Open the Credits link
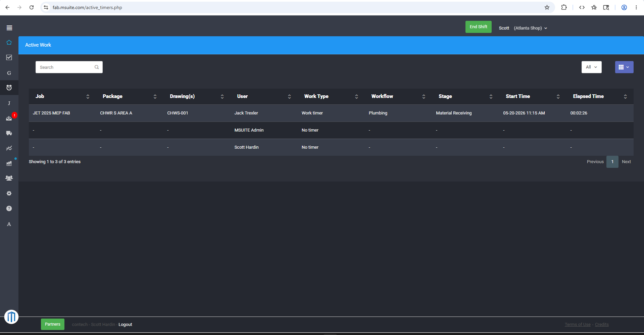Screen dimensions: 644x335 click(602, 325)
